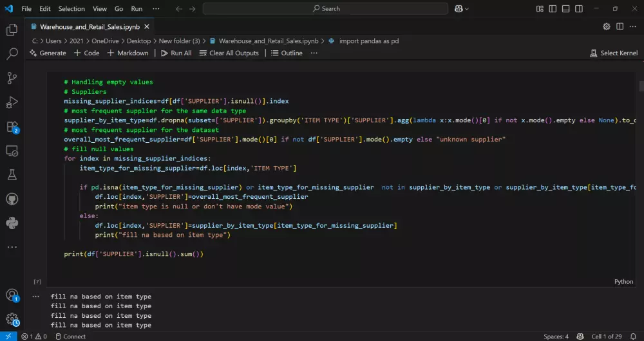Open the Accounts menu

(x=12, y=295)
